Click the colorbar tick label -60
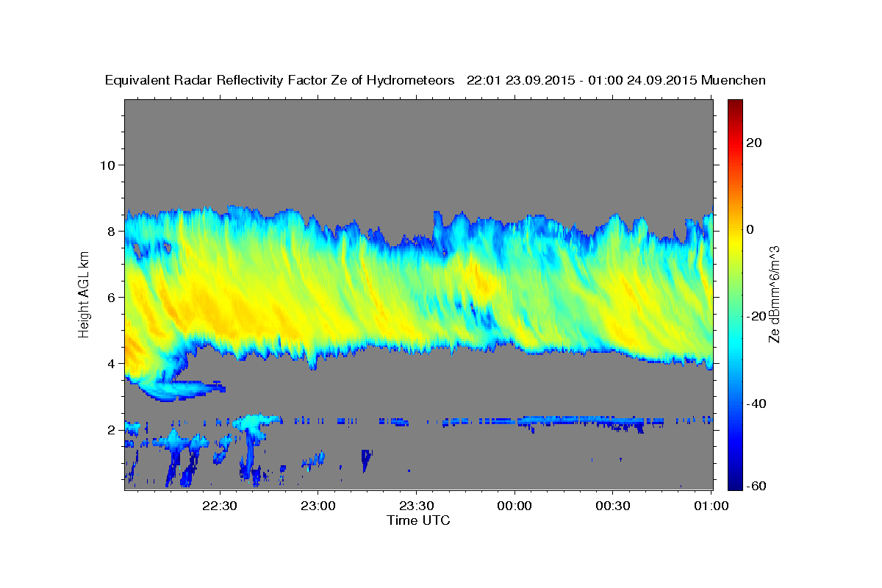The image size is (882, 588). coord(758,487)
